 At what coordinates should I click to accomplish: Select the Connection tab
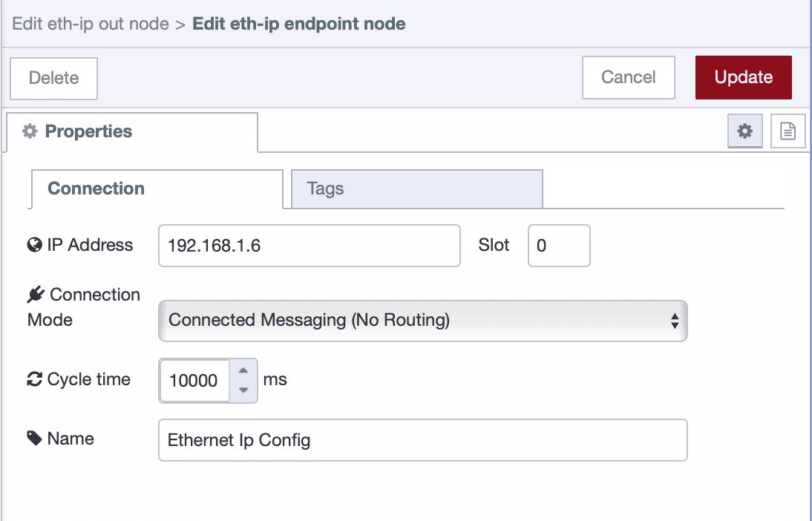(x=96, y=189)
